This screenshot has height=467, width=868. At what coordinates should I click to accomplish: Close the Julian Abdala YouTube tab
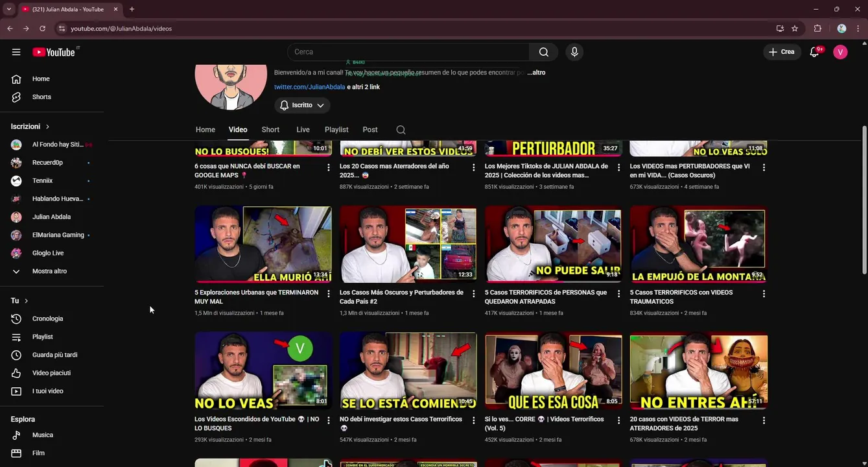click(115, 9)
